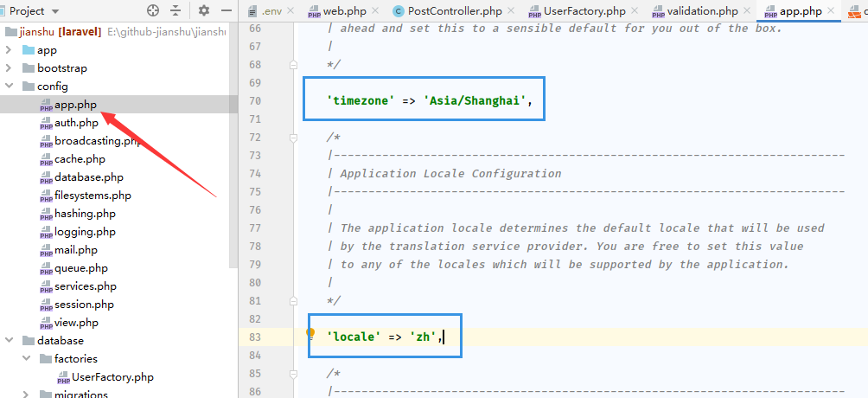Expand the migrations folder

pyautogui.click(x=26, y=395)
